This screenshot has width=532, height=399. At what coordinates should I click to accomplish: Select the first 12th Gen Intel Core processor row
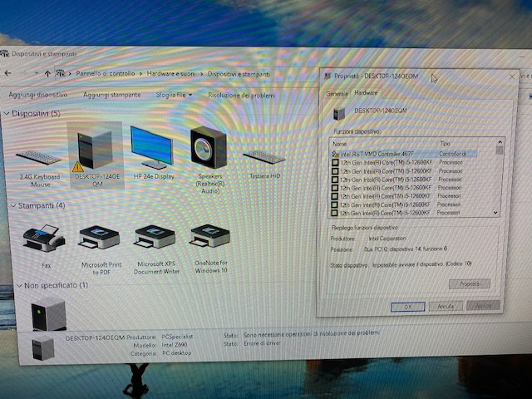coord(404,162)
